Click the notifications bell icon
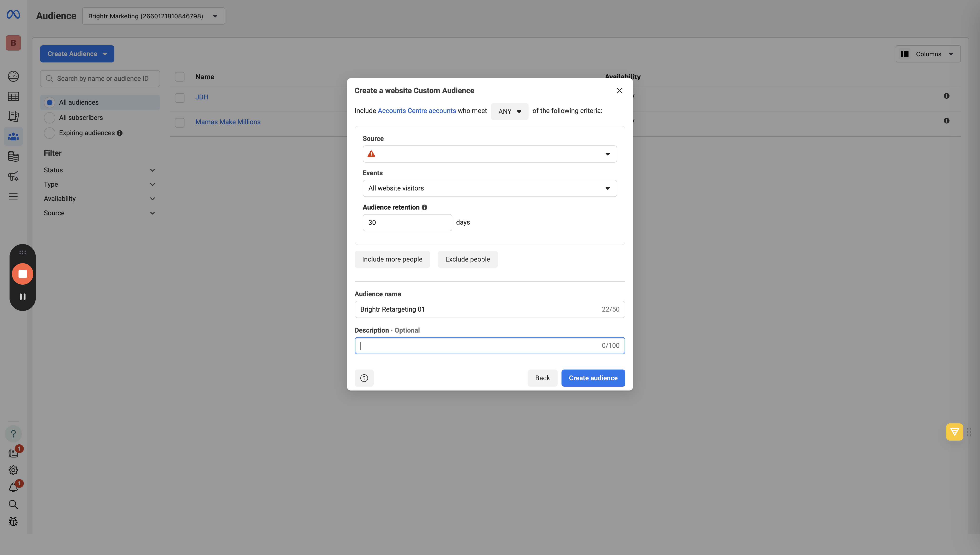 [13, 487]
